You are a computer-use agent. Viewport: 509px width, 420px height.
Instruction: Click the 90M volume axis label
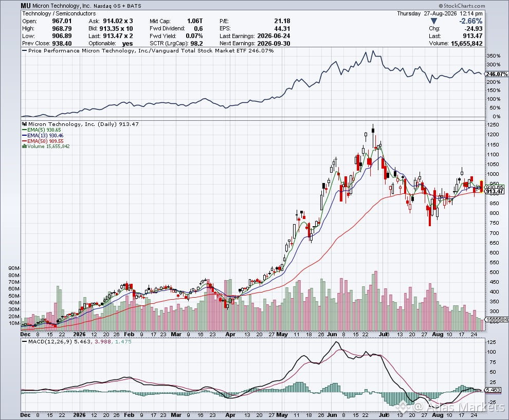[x=14, y=268]
